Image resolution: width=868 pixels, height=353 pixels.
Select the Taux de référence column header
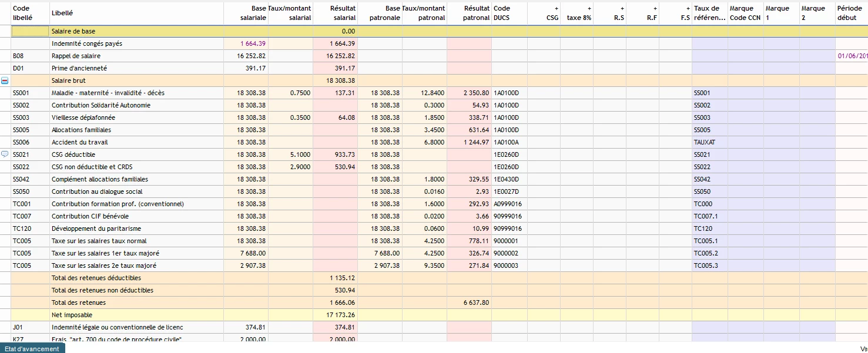[x=709, y=13]
